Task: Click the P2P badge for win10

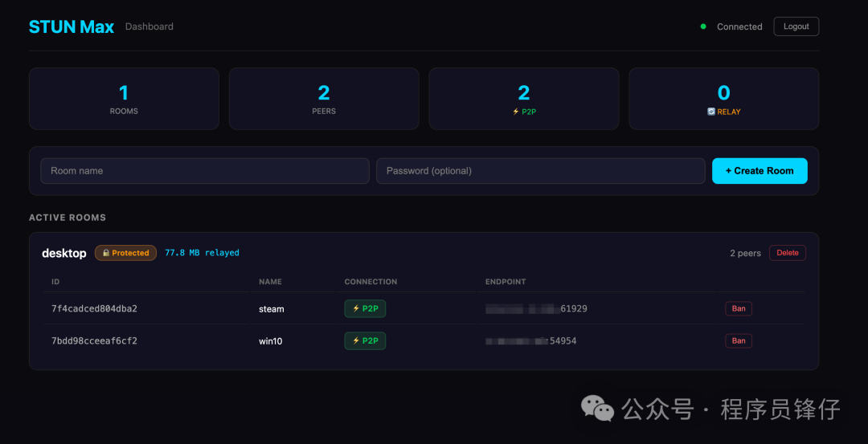Action: (x=365, y=340)
